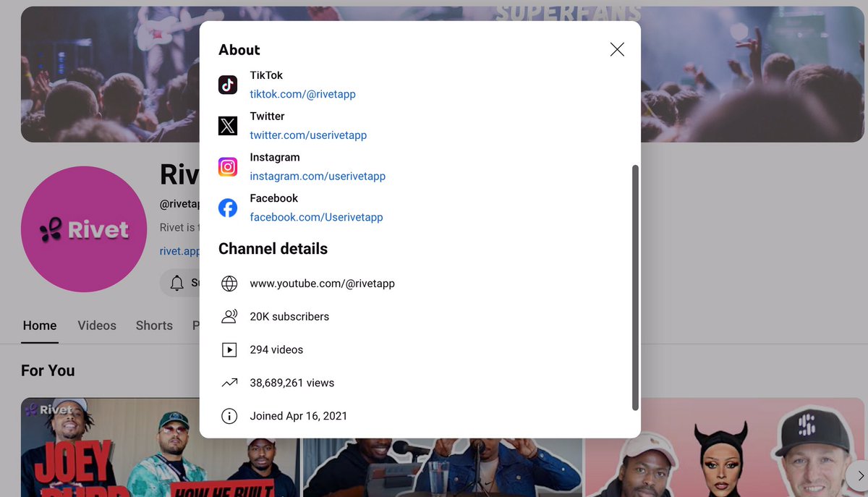Click the globe icon beside channel URL
Viewport: 868px width, 497px height.
pyautogui.click(x=229, y=284)
